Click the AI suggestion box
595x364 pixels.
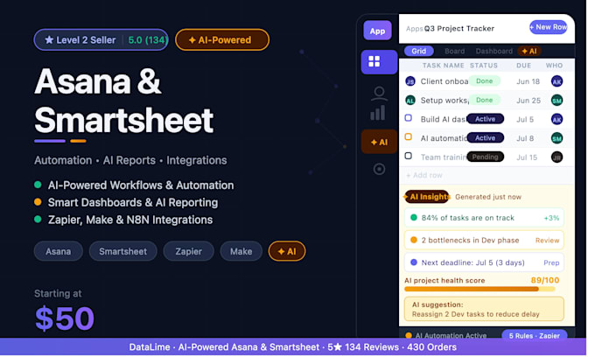tap(484, 309)
